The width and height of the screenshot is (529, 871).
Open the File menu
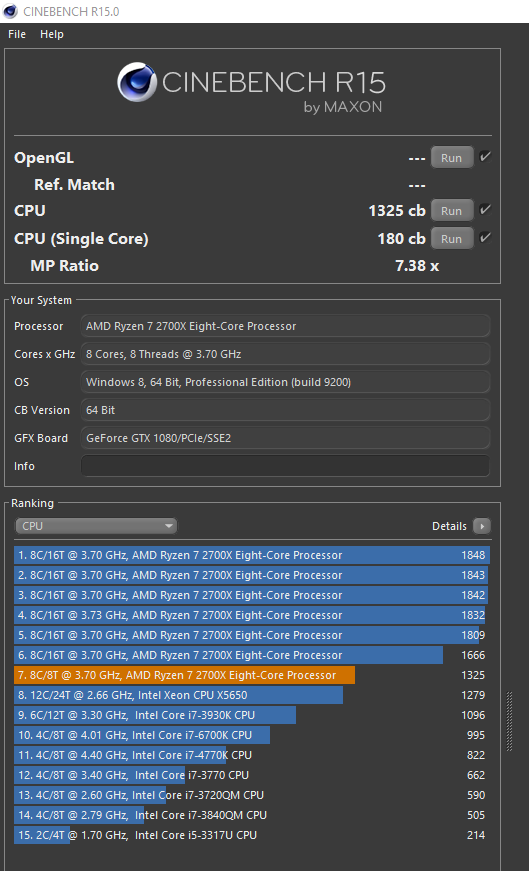(x=17, y=34)
